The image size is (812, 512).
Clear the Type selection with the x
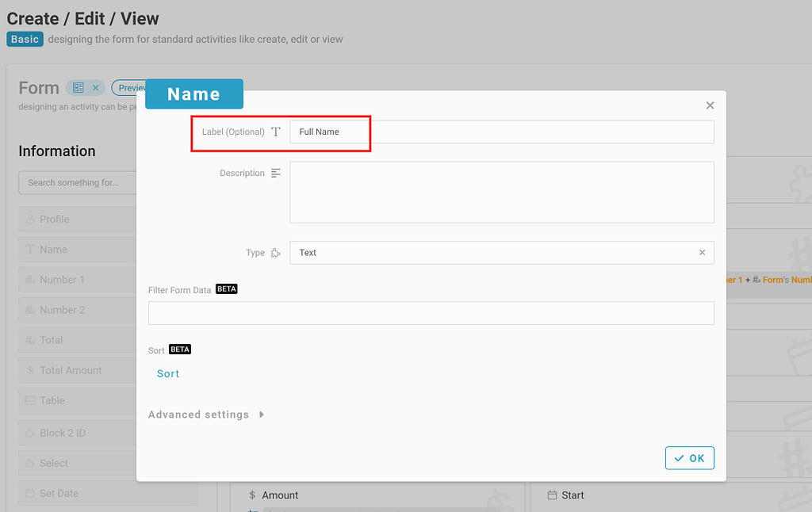click(x=702, y=252)
